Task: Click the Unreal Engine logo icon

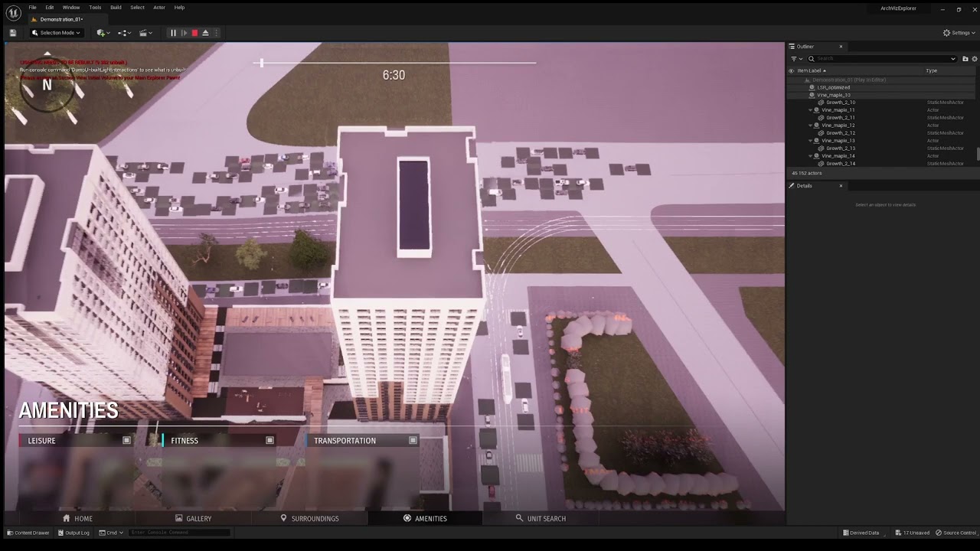Action: 13,12
